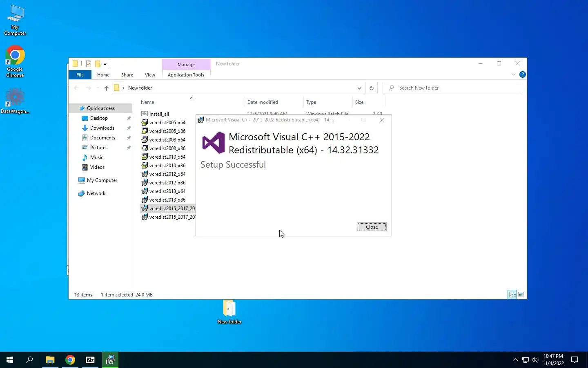Sort by the Date modified column header

click(263, 102)
